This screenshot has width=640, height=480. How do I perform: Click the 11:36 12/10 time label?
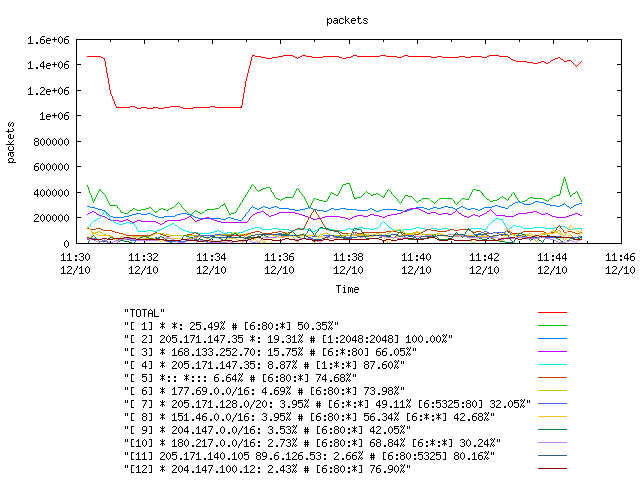pos(279,264)
